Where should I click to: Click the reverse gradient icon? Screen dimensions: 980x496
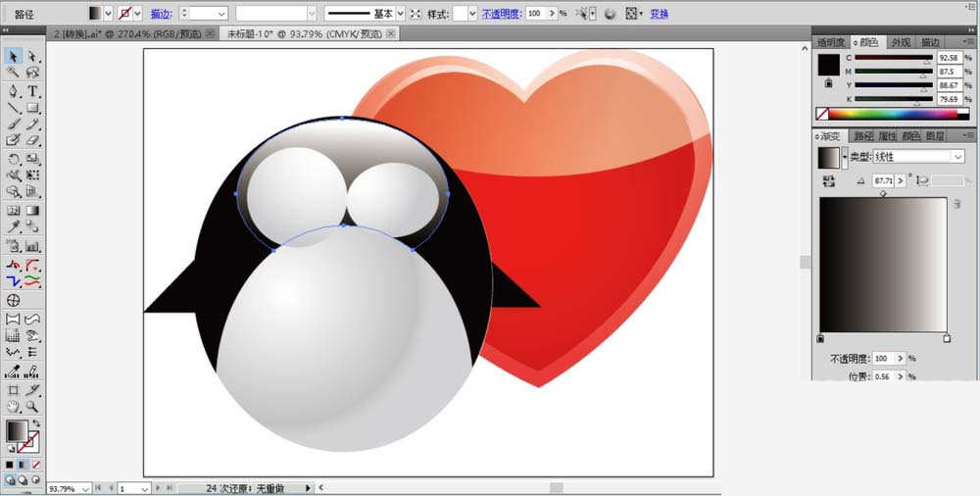point(829,180)
